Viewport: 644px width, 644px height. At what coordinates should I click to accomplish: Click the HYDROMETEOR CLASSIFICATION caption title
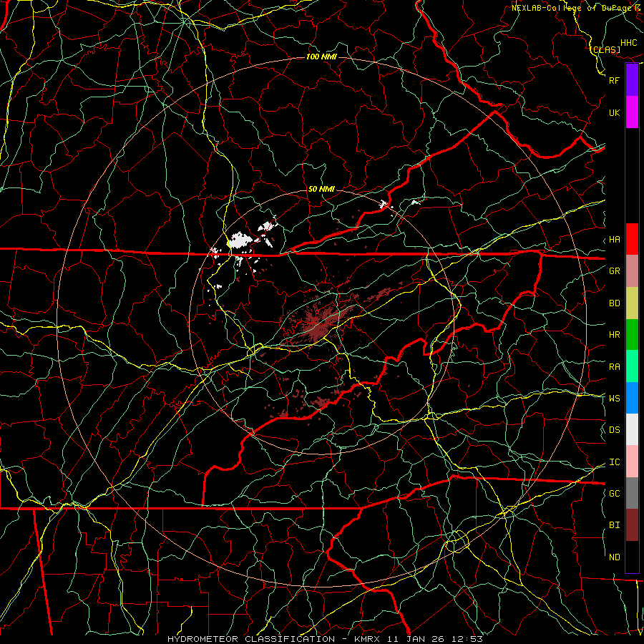[x=251, y=639]
